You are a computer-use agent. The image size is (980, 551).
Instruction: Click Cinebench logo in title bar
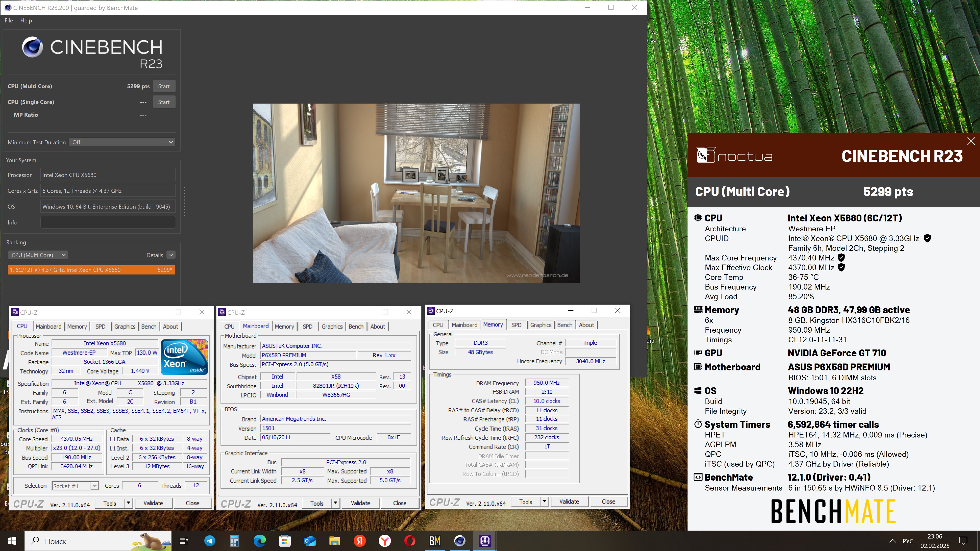click(x=8, y=8)
